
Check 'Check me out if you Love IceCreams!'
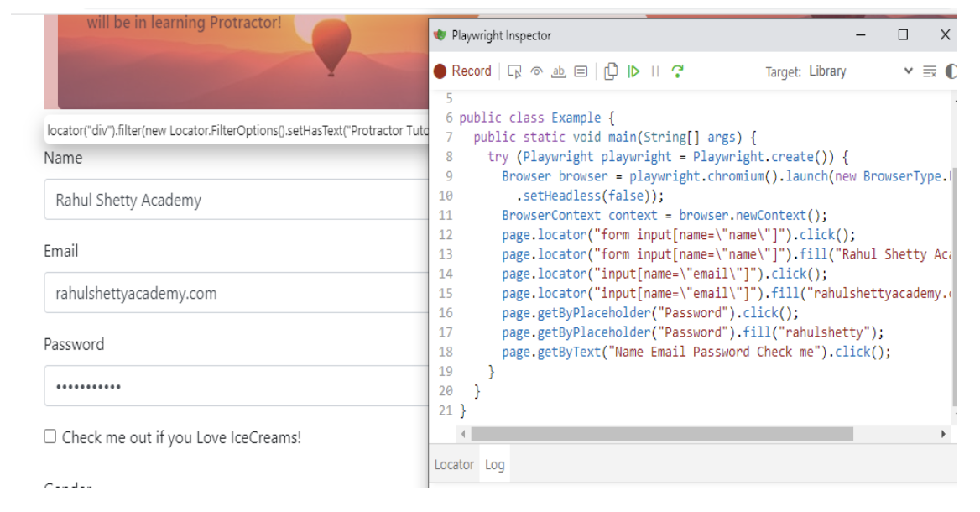50,437
